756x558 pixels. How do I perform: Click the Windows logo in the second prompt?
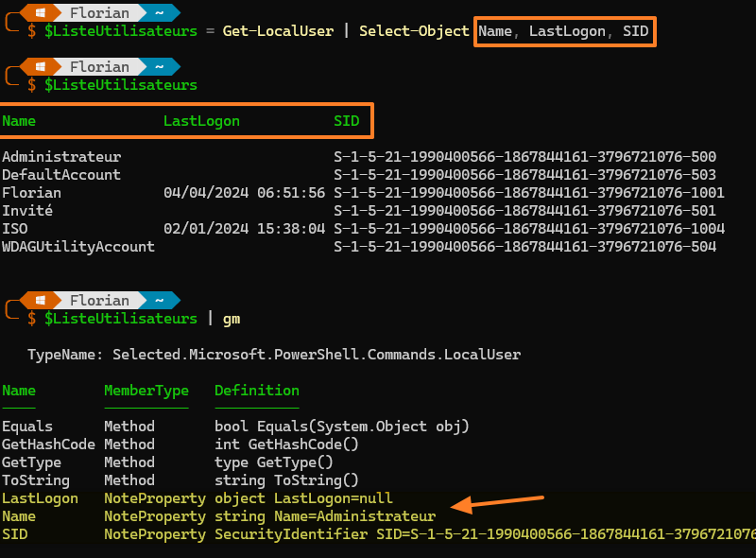coord(38,66)
